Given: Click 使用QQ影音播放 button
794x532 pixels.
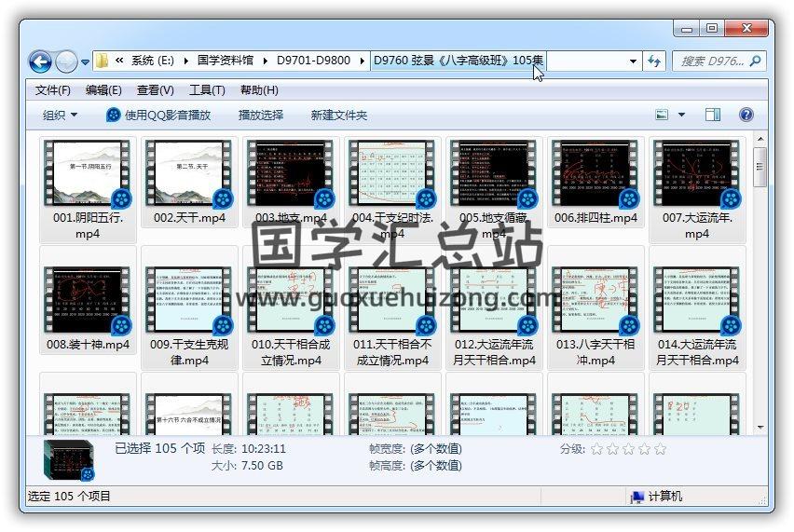Looking at the screenshot, I should [158, 115].
